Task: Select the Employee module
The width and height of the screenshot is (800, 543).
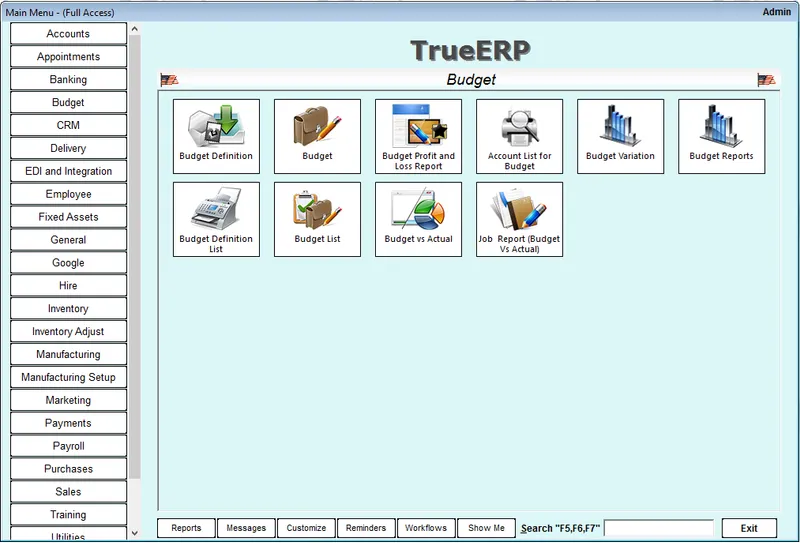Action: pyautogui.click(x=68, y=194)
